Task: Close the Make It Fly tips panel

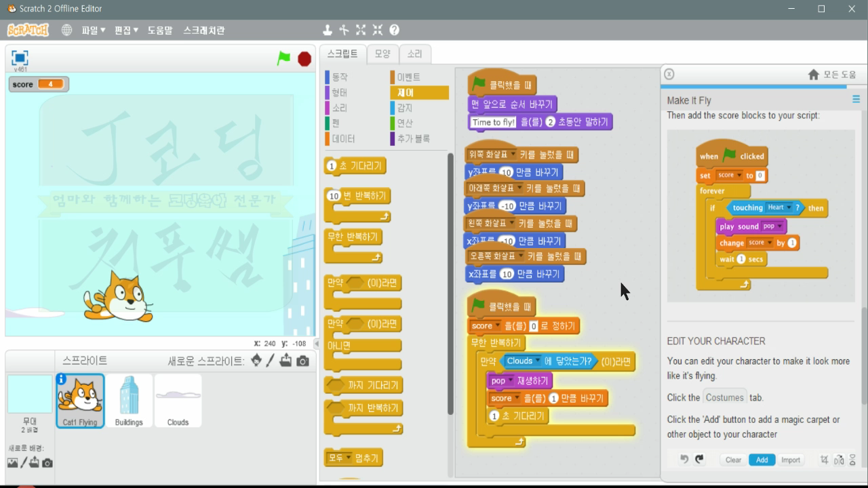Action: 669,74
